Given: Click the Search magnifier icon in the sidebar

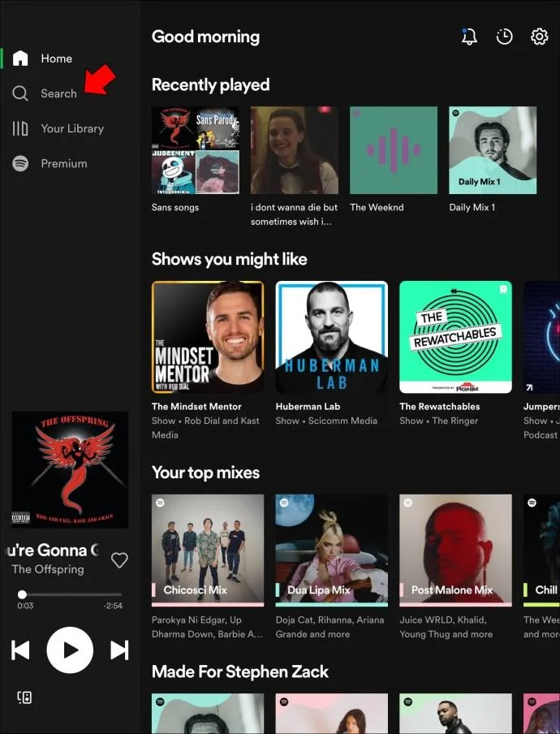Looking at the screenshot, I should click(x=20, y=93).
